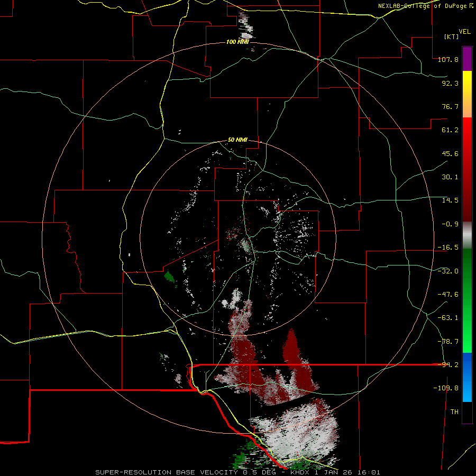The image size is (476, 476).
Task: Click the blue segment of the velocity color bar
Action: pos(467,377)
